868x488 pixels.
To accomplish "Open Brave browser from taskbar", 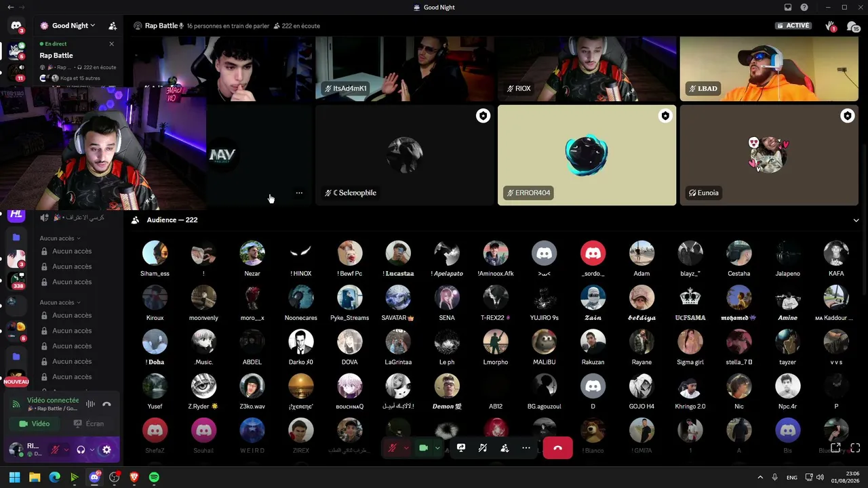I will [x=134, y=477].
